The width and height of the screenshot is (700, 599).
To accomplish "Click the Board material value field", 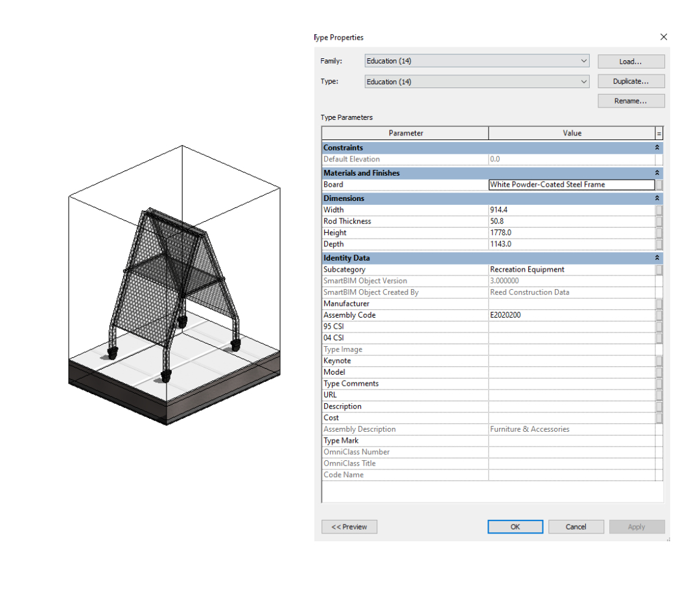I will click(571, 185).
